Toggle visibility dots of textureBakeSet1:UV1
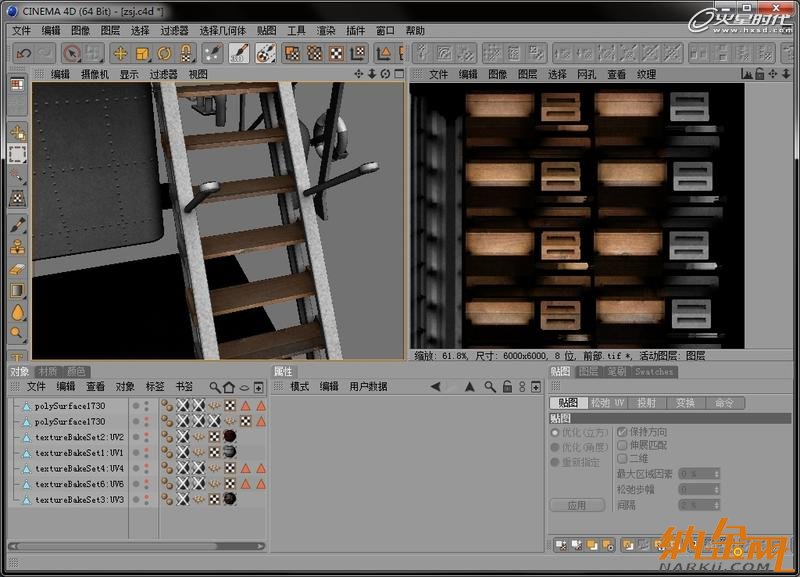800x577 pixels. coord(147,453)
